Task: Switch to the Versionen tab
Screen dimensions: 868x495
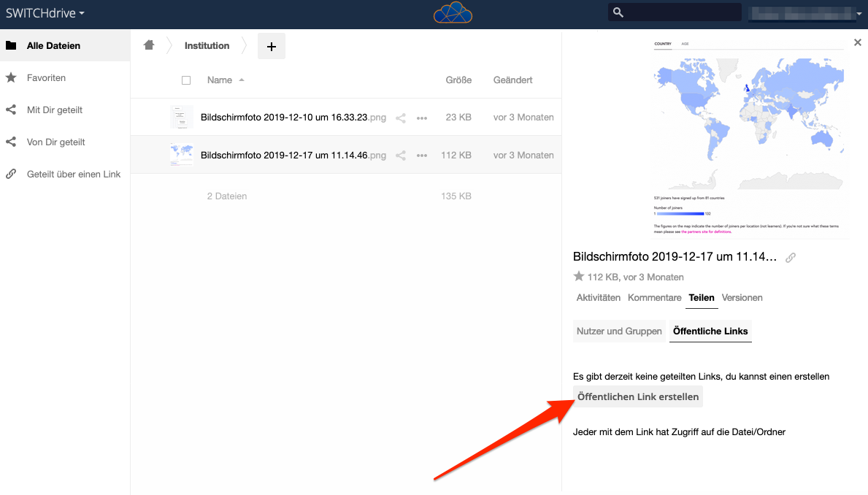Action: point(742,298)
